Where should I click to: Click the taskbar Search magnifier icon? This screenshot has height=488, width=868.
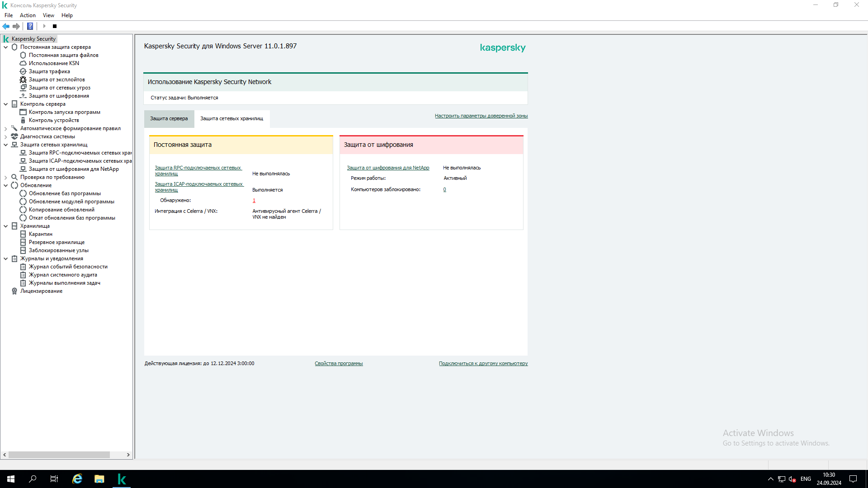point(33,479)
